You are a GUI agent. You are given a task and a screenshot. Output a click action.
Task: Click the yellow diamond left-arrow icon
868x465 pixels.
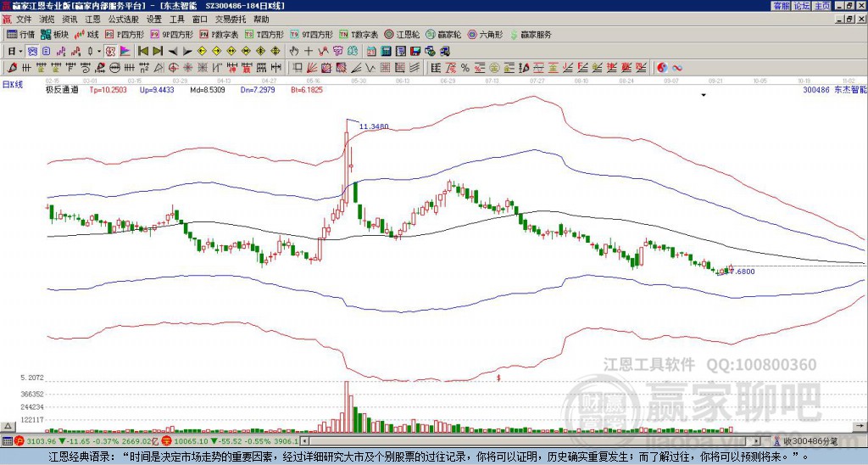pos(202,52)
